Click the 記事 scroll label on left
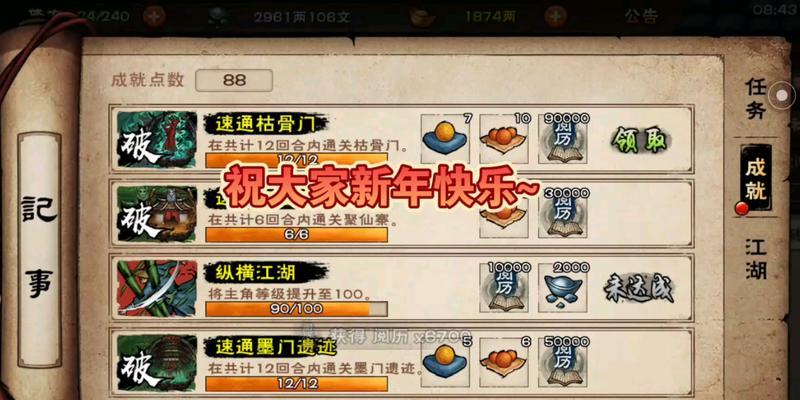Image resolution: width=800 pixels, height=400 pixels. [39, 249]
